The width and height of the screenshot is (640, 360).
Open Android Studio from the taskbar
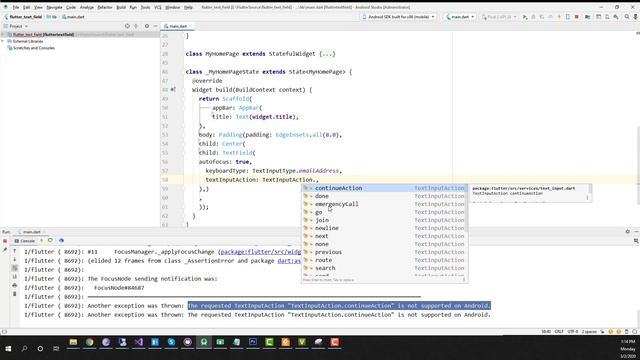pyautogui.click(x=204, y=342)
